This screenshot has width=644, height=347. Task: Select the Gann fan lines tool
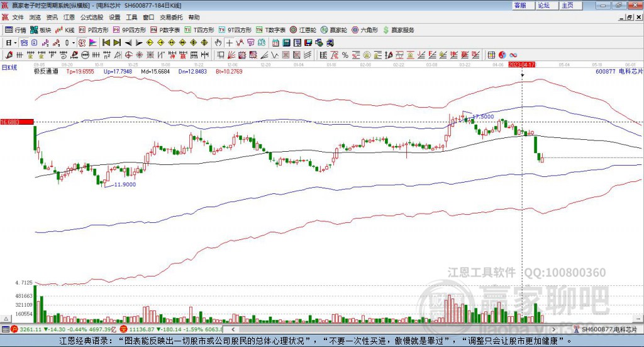231,55
